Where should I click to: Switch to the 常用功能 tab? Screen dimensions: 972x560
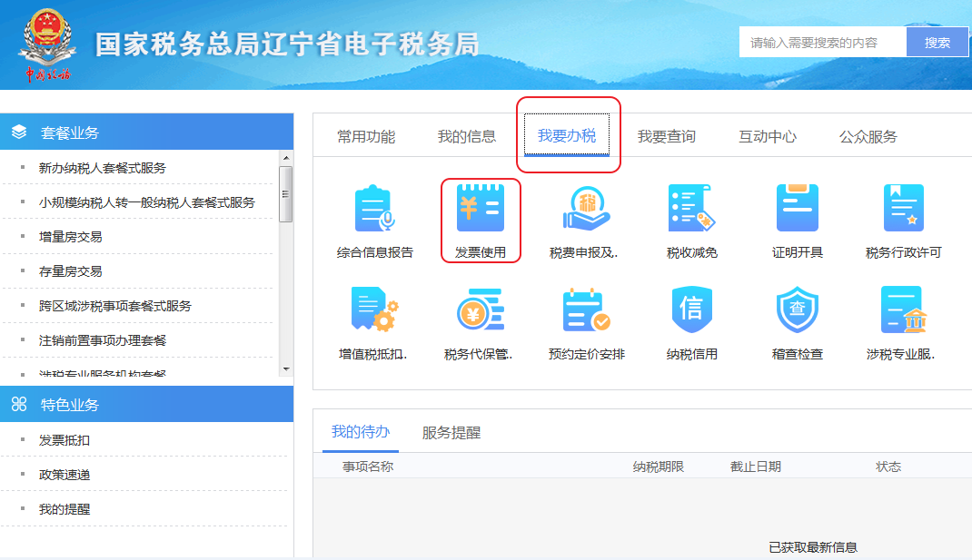[x=366, y=136]
